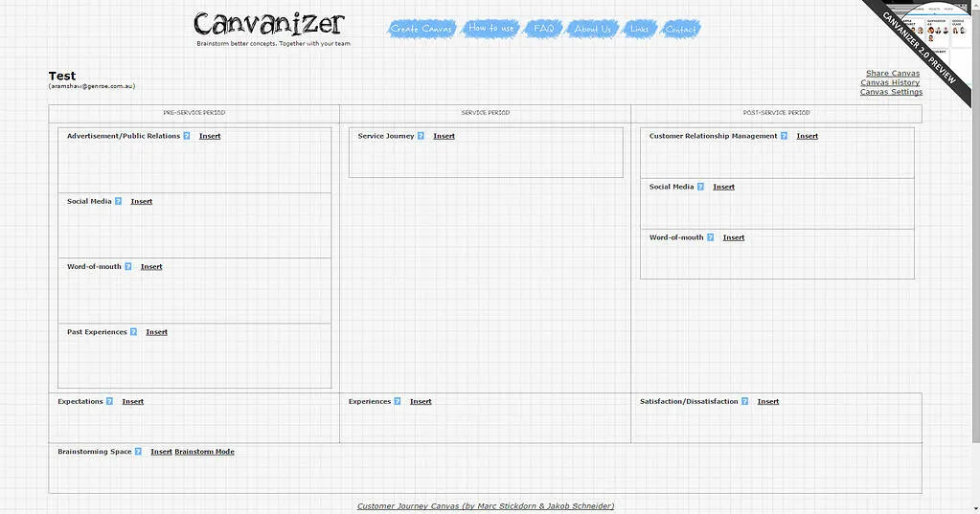Click the PRE-SERVICE PERIOD header
Image resolution: width=980 pixels, height=514 pixels.
coord(194,113)
